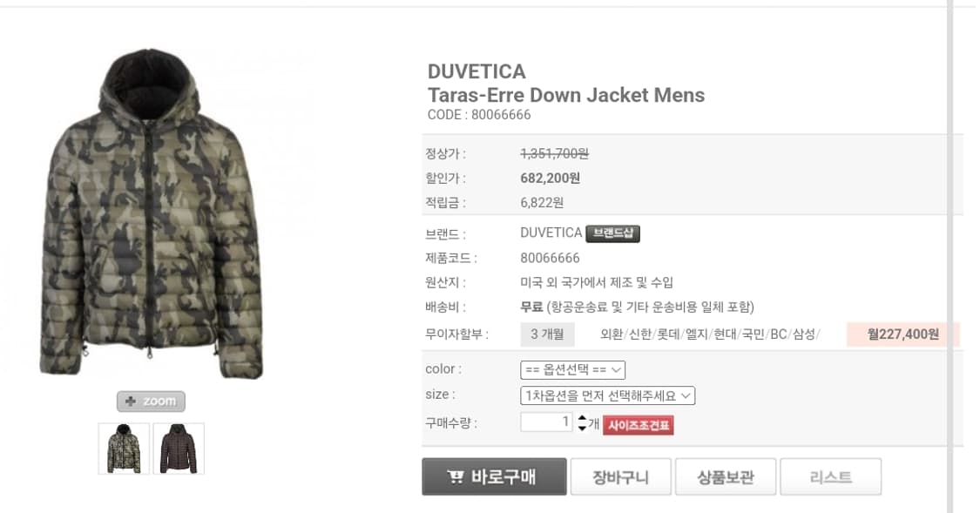Screen dimensions: 980x513
Task: Open the color option dropdown
Action: click(572, 370)
